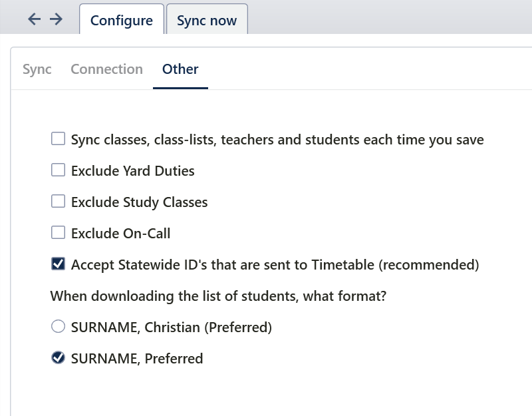Click the back arrow icon

[x=35, y=19]
